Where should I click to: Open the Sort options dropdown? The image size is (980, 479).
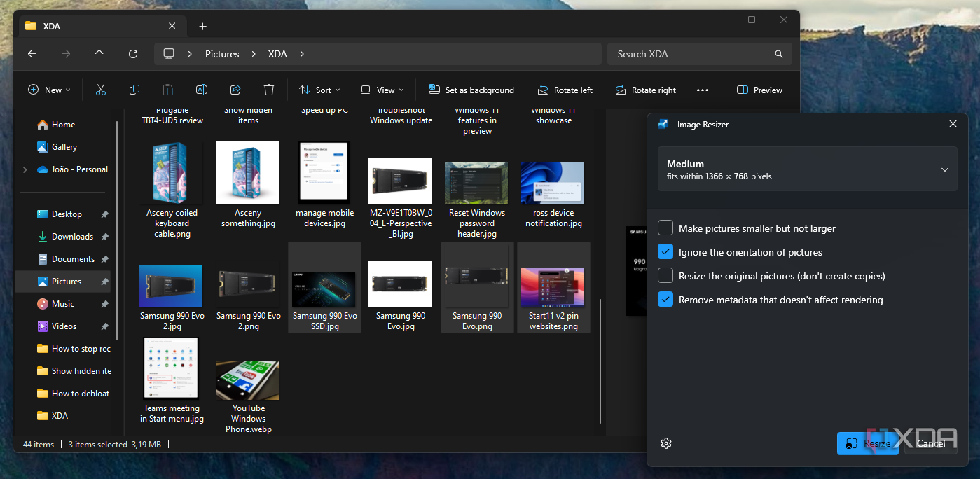pyautogui.click(x=319, y=90)
